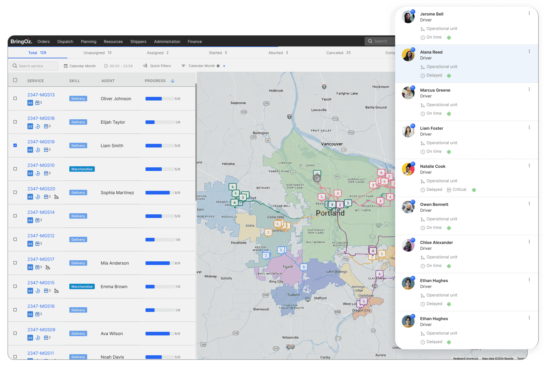Check the box for service 2347-MGS20

click(x=15, y=192)
